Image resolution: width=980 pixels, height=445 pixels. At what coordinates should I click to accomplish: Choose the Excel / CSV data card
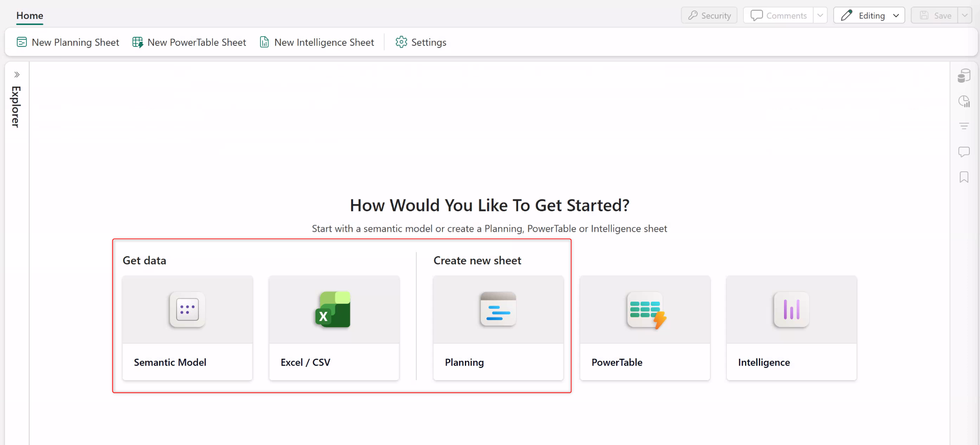coord(334,328)
